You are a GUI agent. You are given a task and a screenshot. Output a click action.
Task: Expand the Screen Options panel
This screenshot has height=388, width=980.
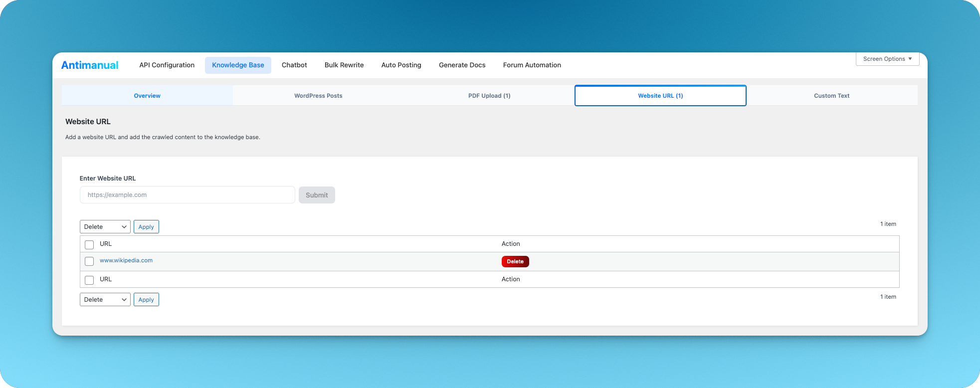pyautogui.click(x=887, y=59)
